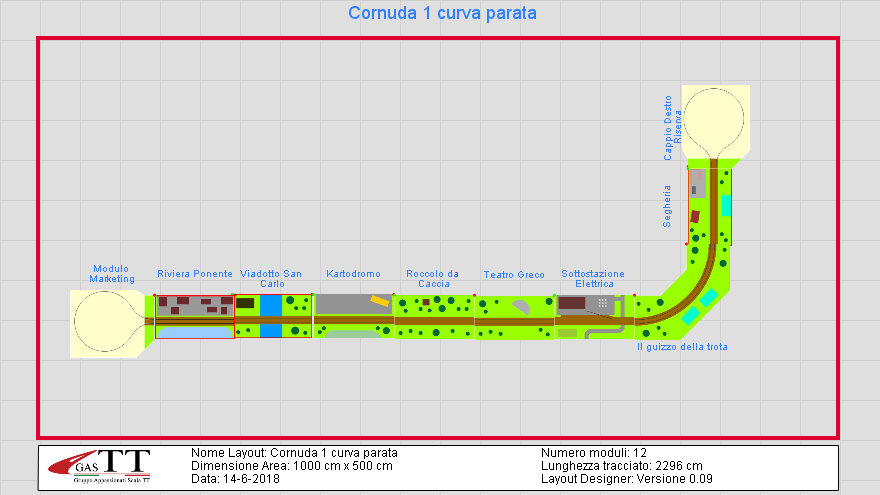Viewport: 880px width, 495px height.
Task: Click the title Cornuda 1 curva parata
Action: pos(442,14)
